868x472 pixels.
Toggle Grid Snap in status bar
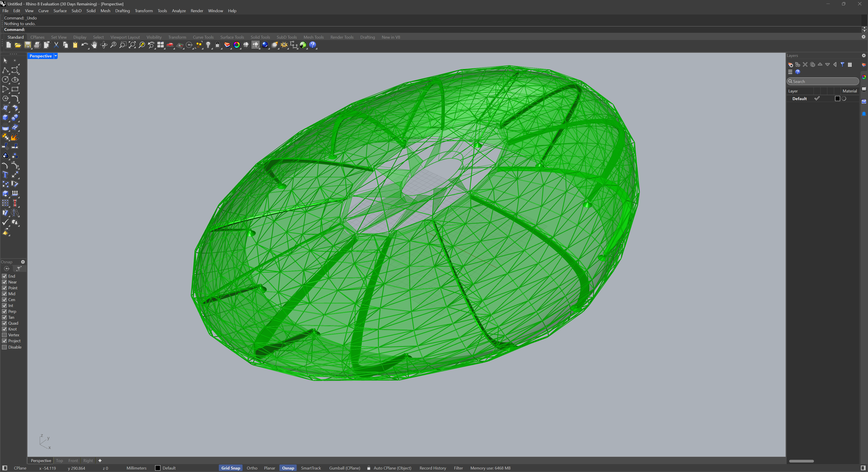231,468
